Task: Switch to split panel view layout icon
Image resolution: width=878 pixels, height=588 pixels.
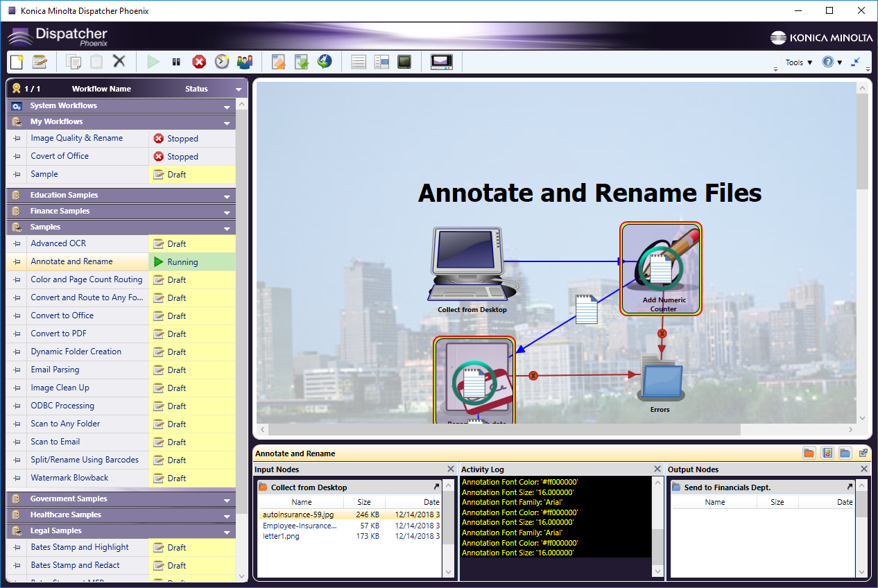Action: [x=381, y=62]
